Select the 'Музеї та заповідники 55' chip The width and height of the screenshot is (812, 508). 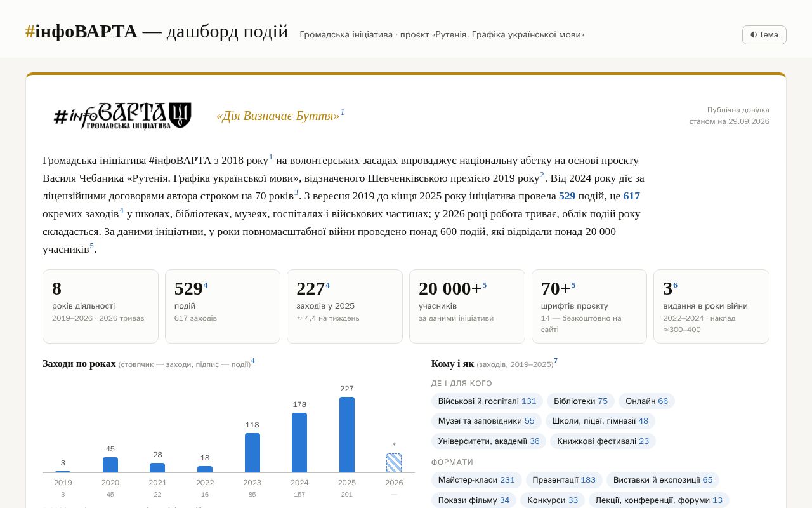click(x=486, y=420)
